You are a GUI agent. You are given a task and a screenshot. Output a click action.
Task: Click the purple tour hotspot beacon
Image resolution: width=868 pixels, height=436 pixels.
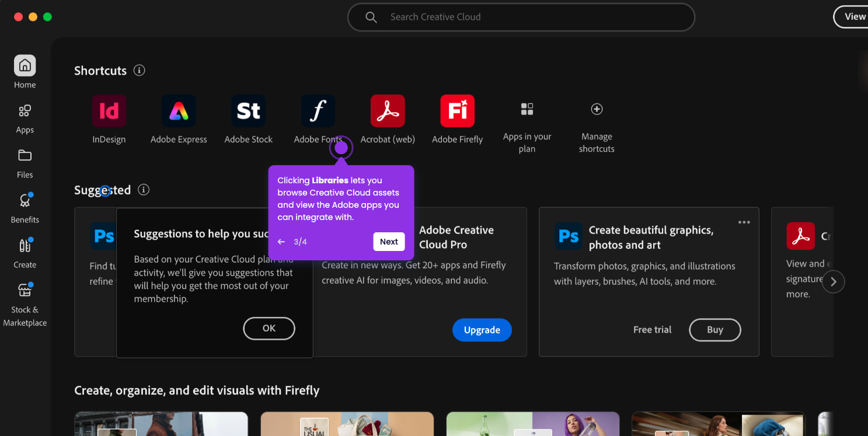(x=341, y=148)
